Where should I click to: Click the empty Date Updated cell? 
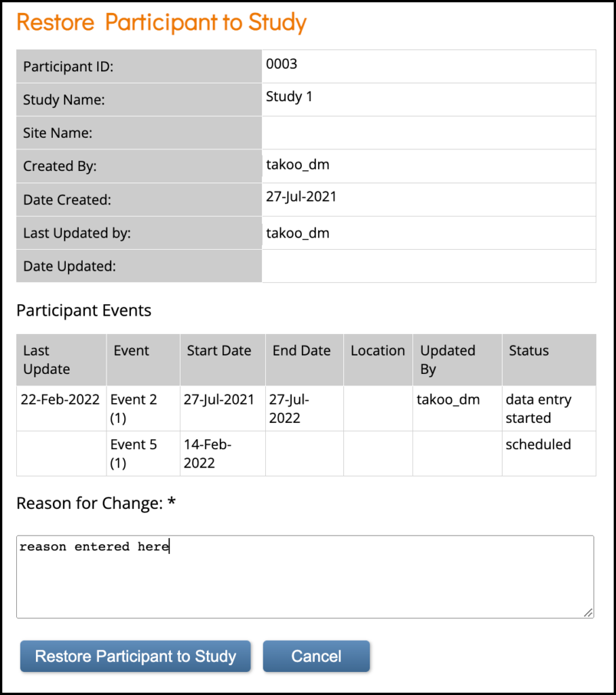tap(427, 266)
